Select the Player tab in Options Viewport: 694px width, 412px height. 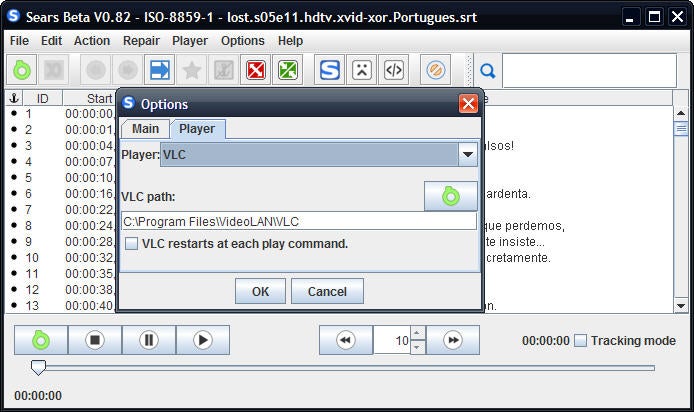[197, 129]
